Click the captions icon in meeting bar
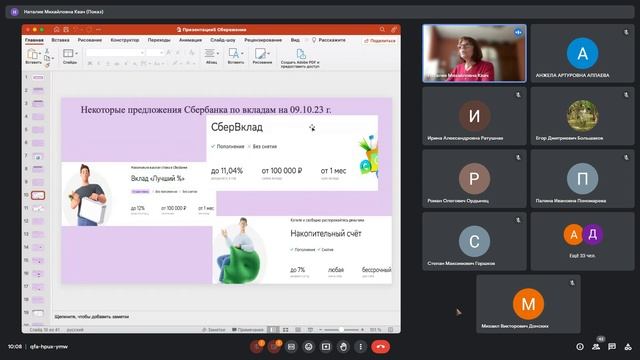The height and width of the screenshot is (360, 640). (x=291, y=347)
